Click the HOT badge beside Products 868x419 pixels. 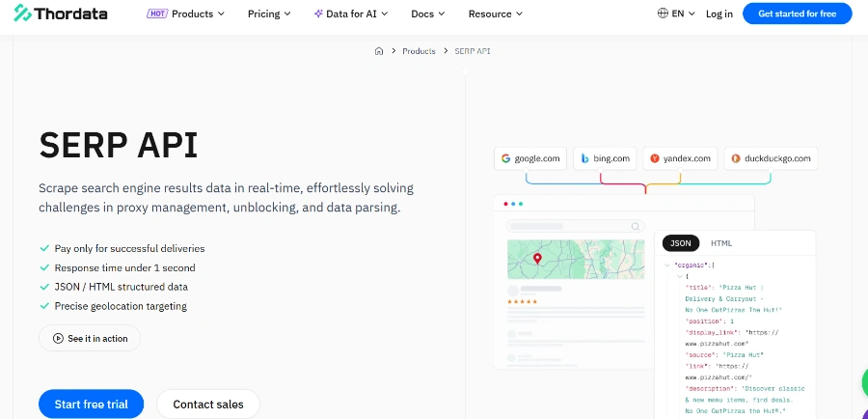157,14
